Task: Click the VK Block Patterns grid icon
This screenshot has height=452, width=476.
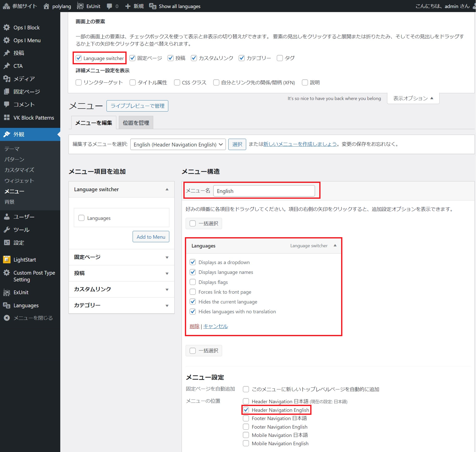Action: (7, 118)
